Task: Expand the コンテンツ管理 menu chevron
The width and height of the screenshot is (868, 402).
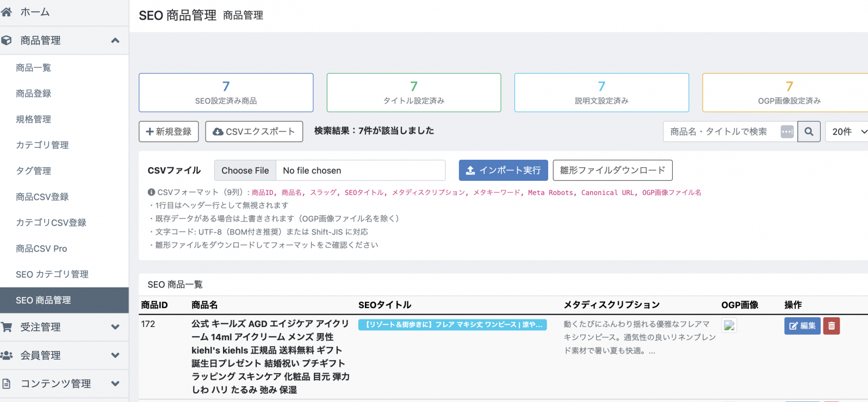Action: pyautogui.click(x=115, y=384)
